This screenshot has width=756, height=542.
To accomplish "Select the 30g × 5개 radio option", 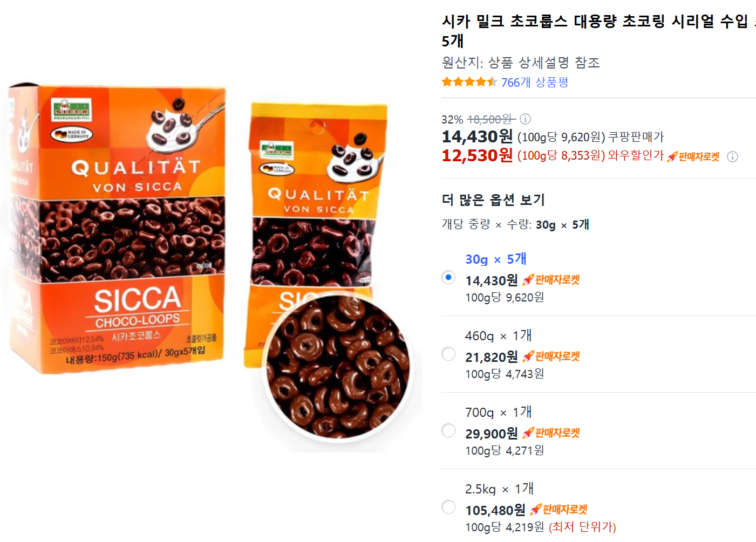I will tap(448, 277).
